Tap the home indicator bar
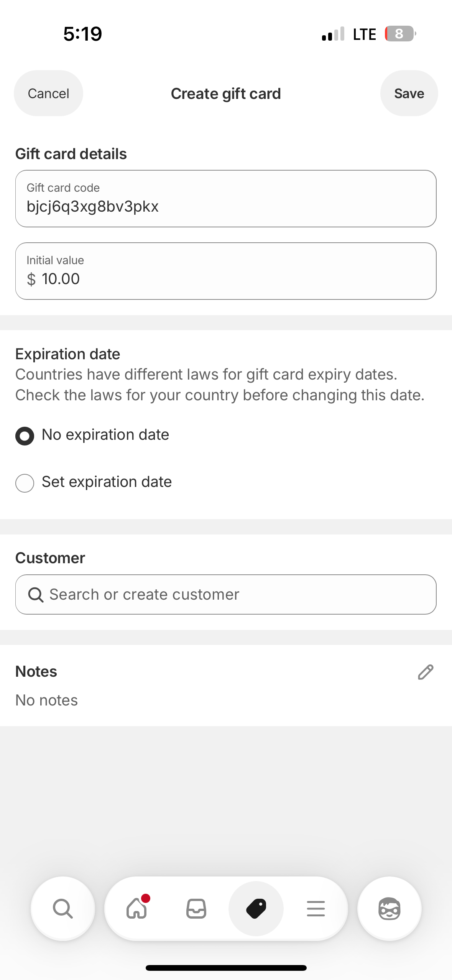Viewport: 452px width, 980px height. coord(226,968)
